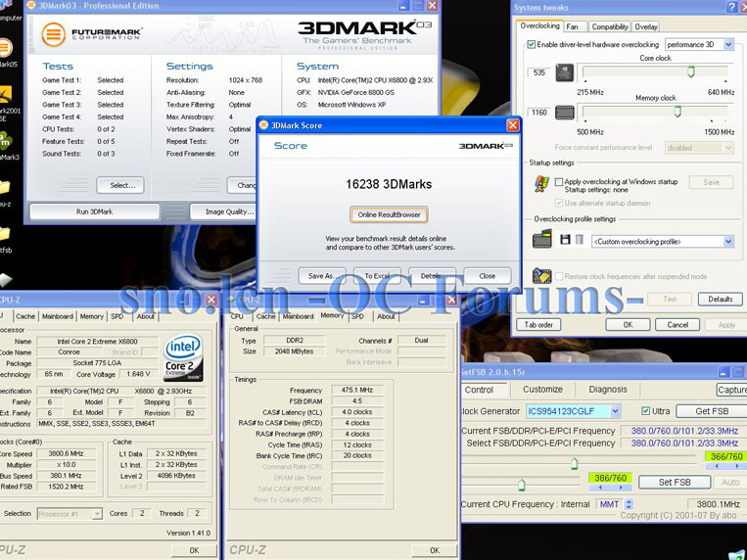Open the performance 3D dropdown
Image resolution: width=747 pixels, height=560 pixels.
click(728, 44)
